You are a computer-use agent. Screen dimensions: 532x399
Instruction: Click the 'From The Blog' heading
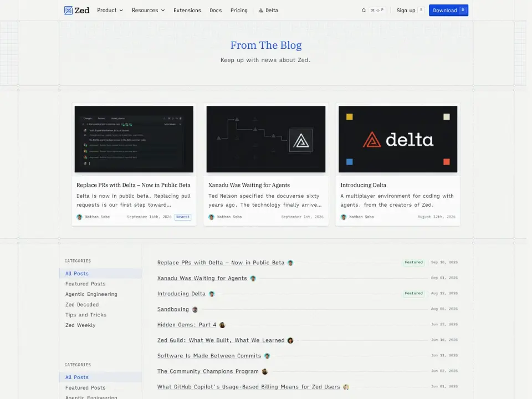coord(265,45)
